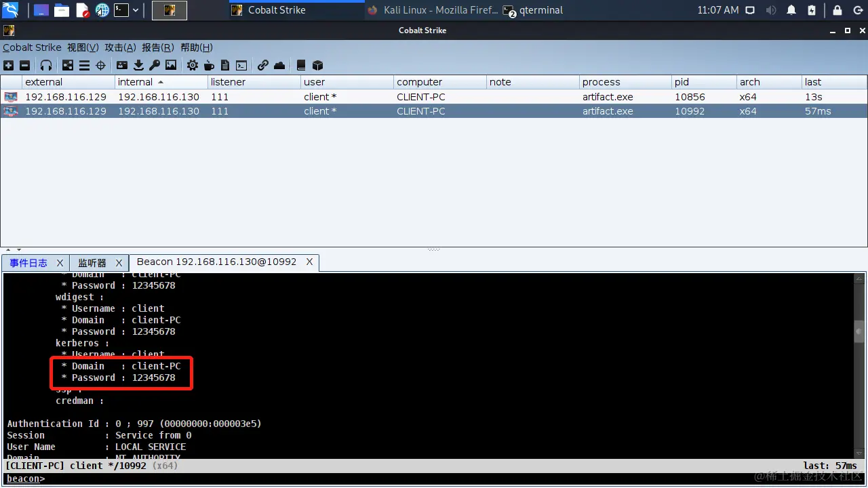Click the terminal scripted web delivery icon

click(x=241, y=65)
